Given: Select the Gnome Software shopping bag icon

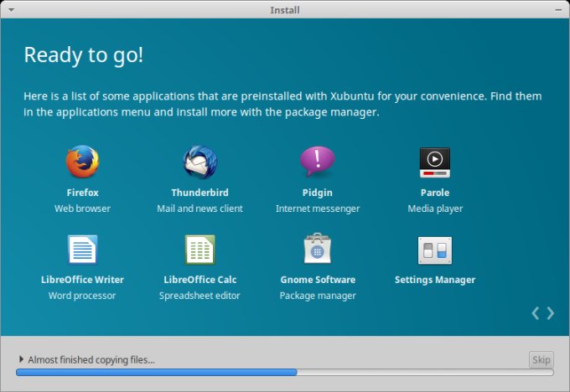Looking at the screenshot, I should (x=318, y=248).
